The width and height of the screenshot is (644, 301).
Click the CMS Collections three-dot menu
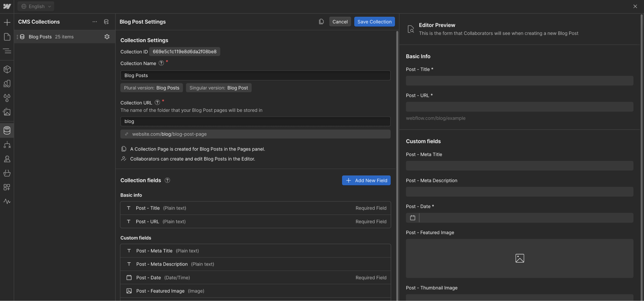95,22
